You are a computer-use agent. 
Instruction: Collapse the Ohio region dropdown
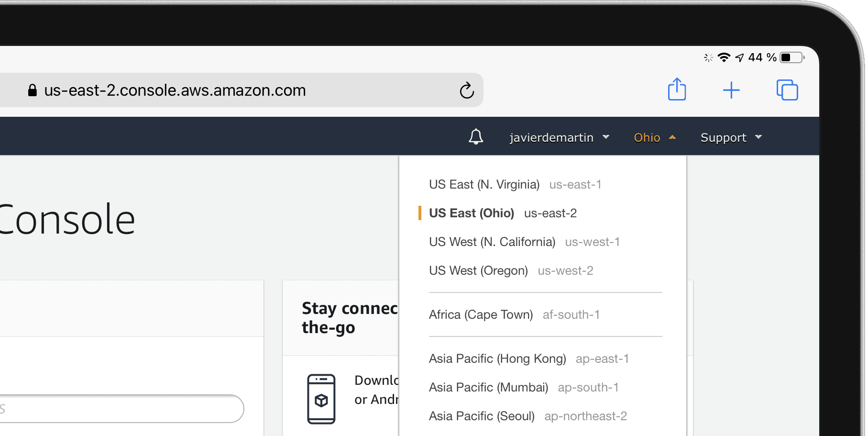tap(655, 137)
